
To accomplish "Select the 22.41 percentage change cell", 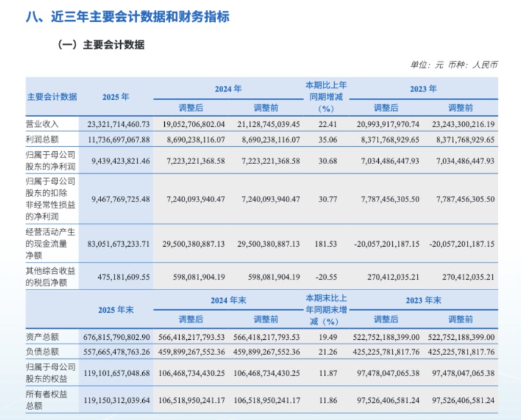I will (x=326, y=124).
